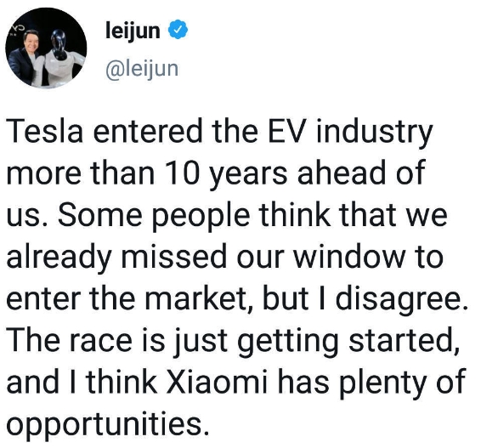Click the robot in the profile avatar
Viewport: 481px width, 448px height.
coord(59,59)
